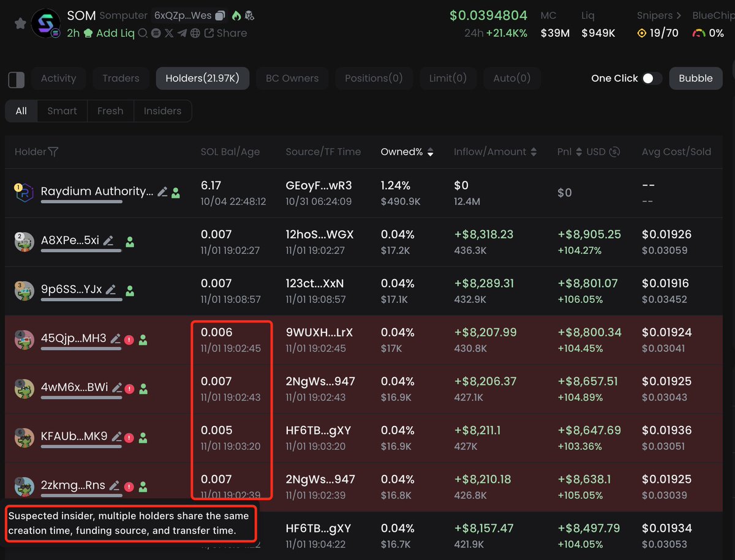
Task: Open the token's website via globe icon
Action: point(195,33)
